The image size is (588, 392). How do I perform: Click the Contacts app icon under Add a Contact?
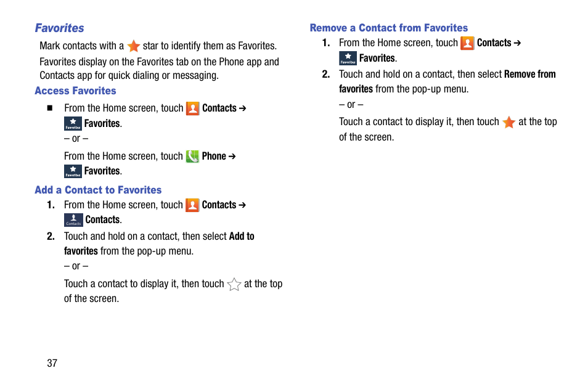point(192,205)
